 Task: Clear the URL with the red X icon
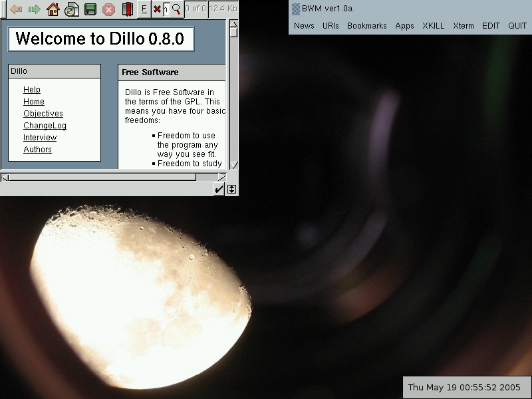point(157,9)
